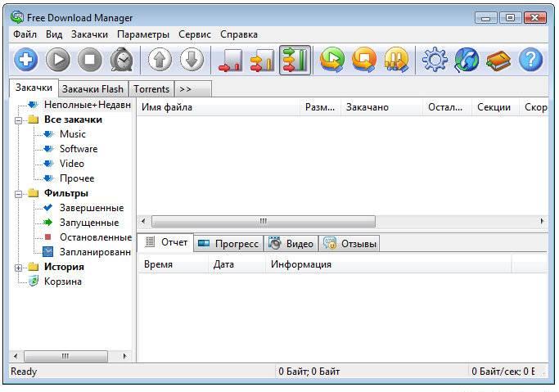Select the Music category
The image size is (559, 392).
(x=73, y=134)
